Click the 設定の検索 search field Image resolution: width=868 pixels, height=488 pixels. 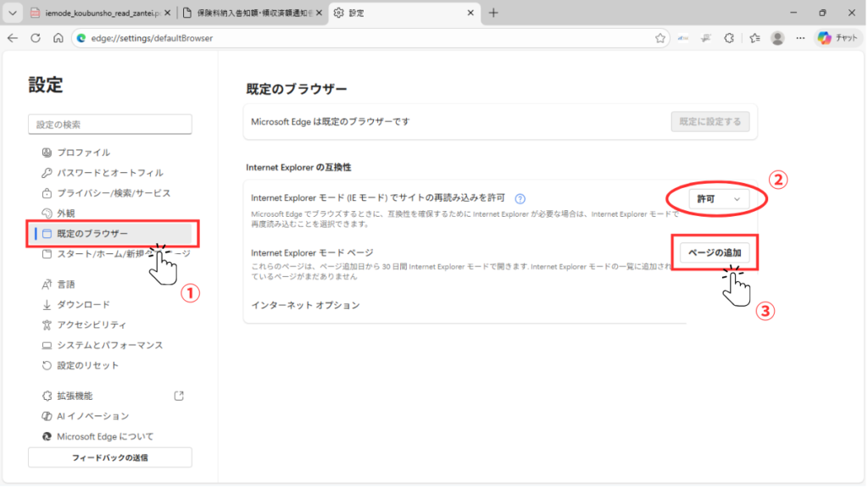tap(109, 124)
